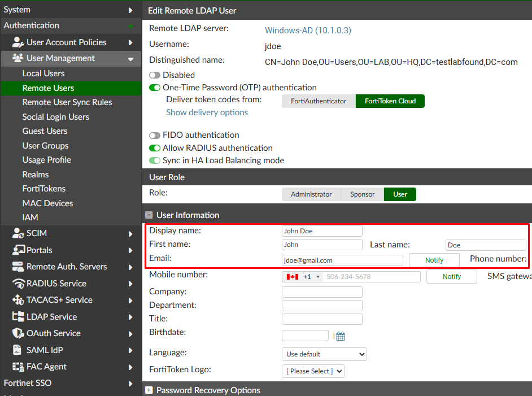Disable Sync in HA Load Balancing mode
Image resolution: width=532 pixels, height=396 pixels.
click(x=152, y=160)
